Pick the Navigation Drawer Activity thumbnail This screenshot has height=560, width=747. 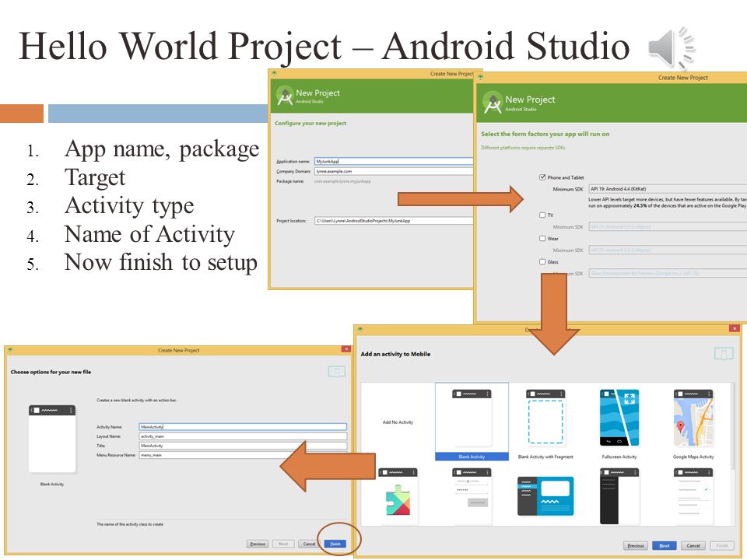tap(619, 497)
